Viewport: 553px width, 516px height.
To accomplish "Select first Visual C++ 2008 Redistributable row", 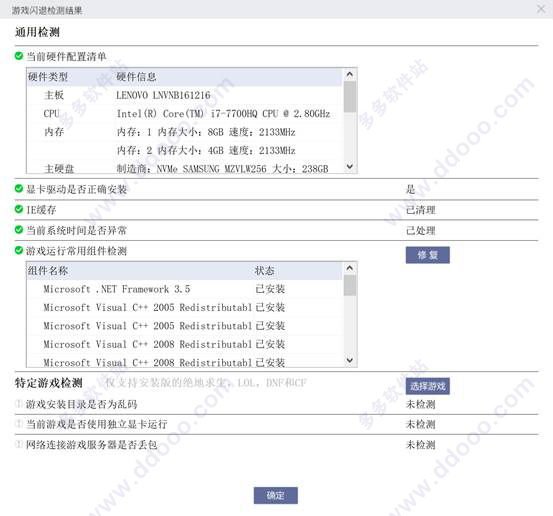I will click(x=185, y=344).
